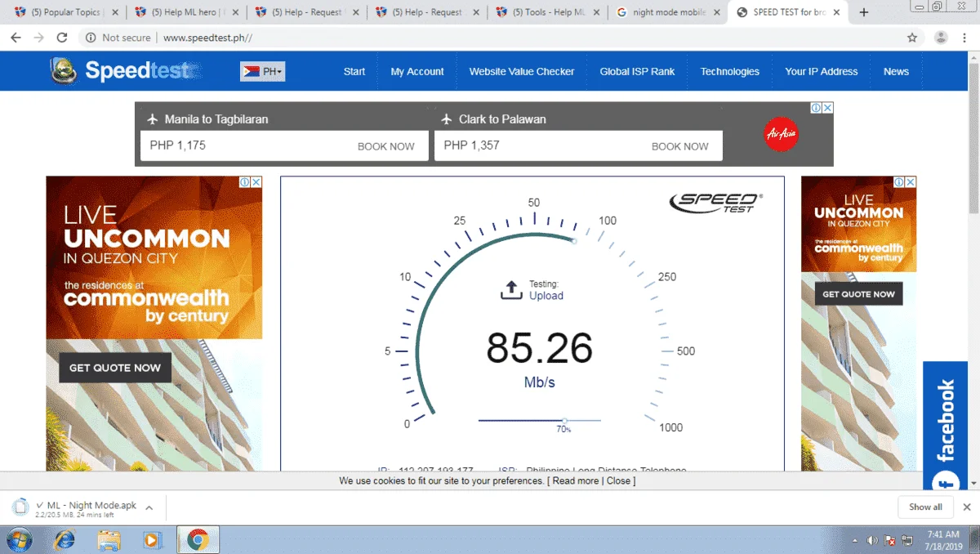Click the browser forward arrow

click(x=38, y=38)
